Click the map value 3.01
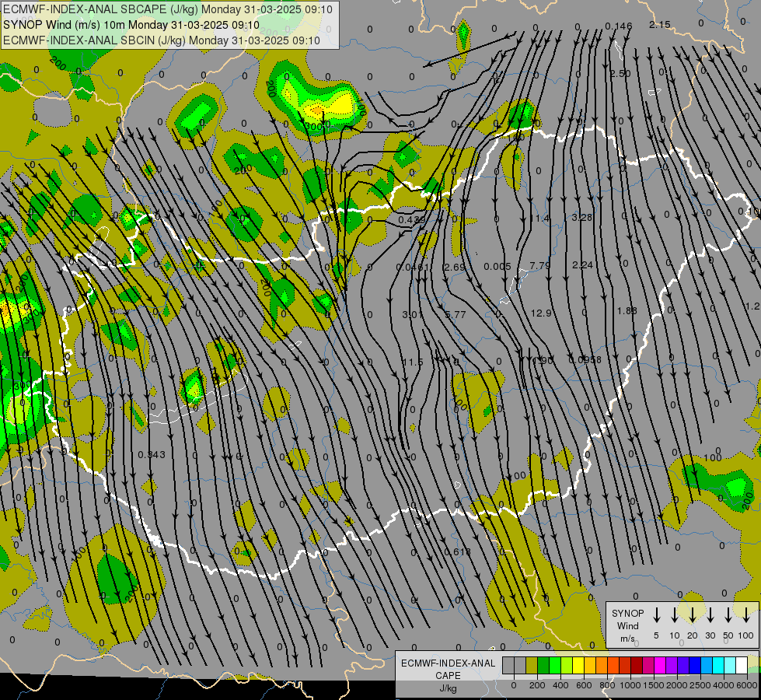Screen dimensions: 761x700 413,314
